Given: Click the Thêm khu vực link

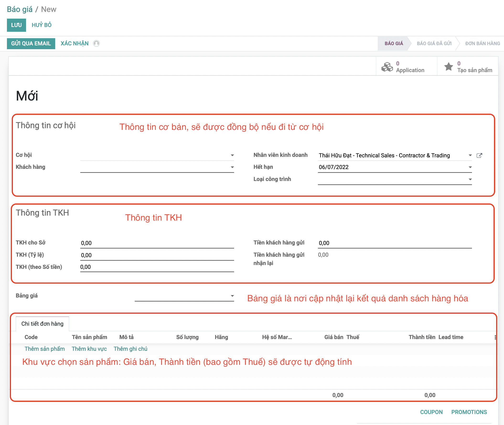Looking at the screenshot, I should point(89,349).
